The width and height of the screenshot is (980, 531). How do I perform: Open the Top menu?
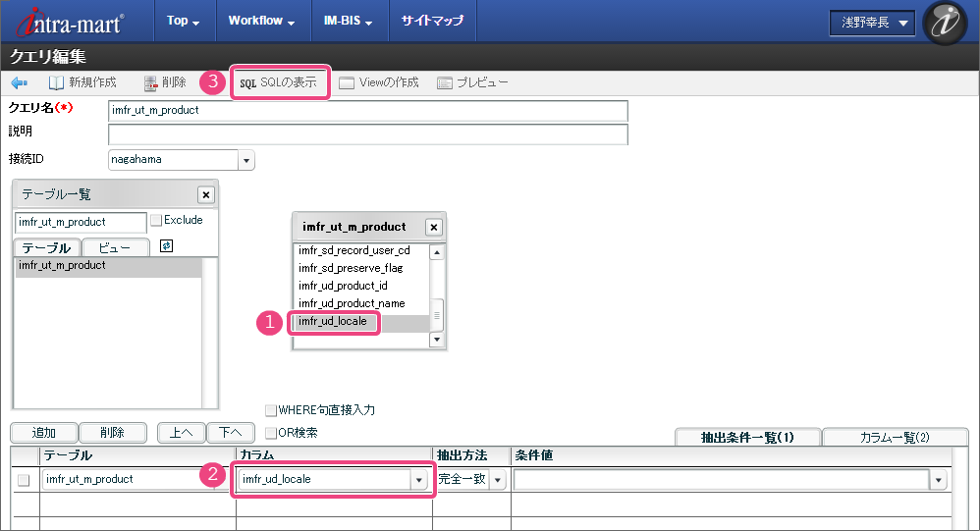[183, 21]
